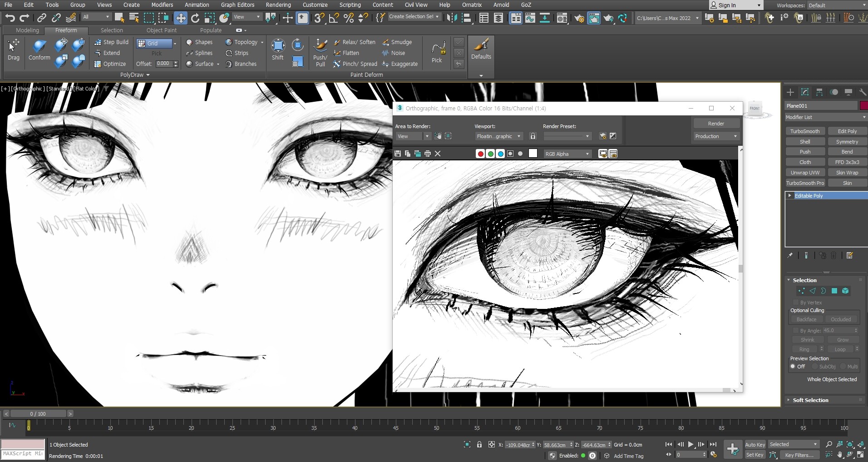Toggle the red channel in render window
Image resolution: width=868 pixels, height=462 pixels.
pos(480,154)
